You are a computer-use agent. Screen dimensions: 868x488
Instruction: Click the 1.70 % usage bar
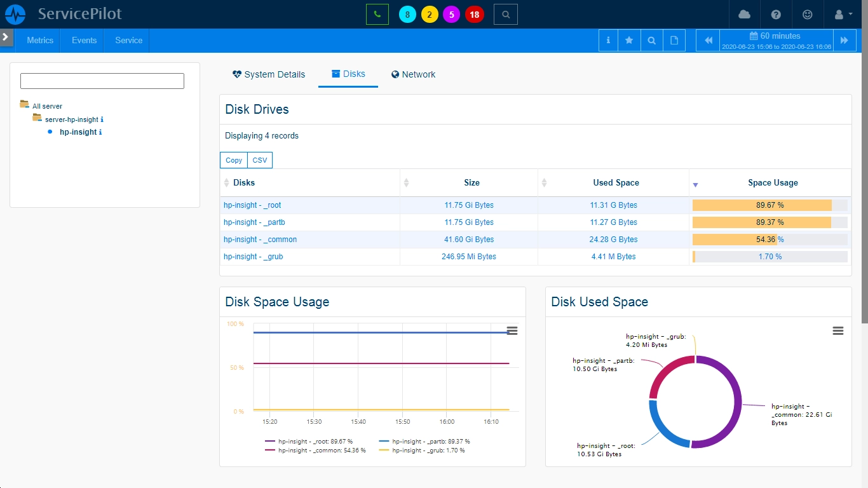[770, 257]
